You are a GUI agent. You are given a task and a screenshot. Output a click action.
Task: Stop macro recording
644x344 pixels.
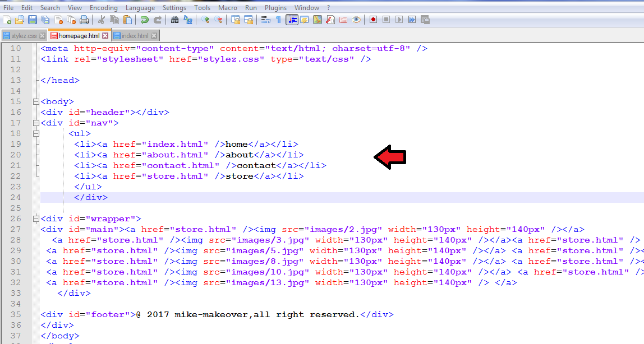point(387,20)
